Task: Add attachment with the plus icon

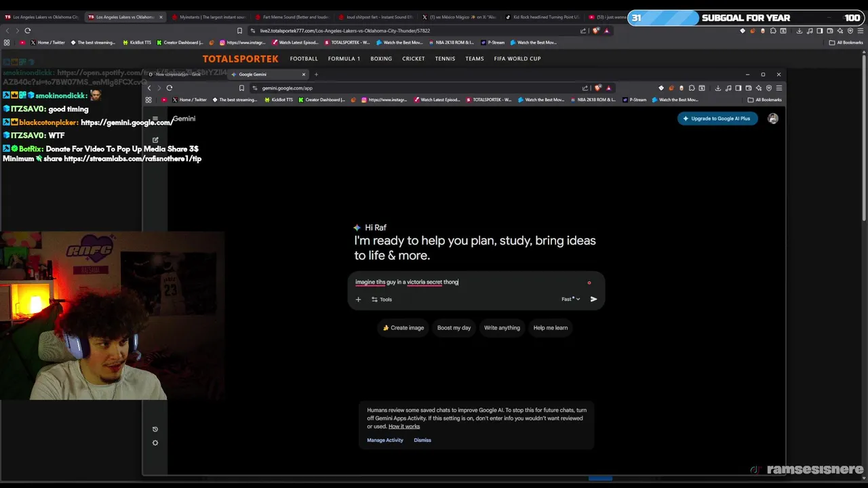Action: point(358,299)
